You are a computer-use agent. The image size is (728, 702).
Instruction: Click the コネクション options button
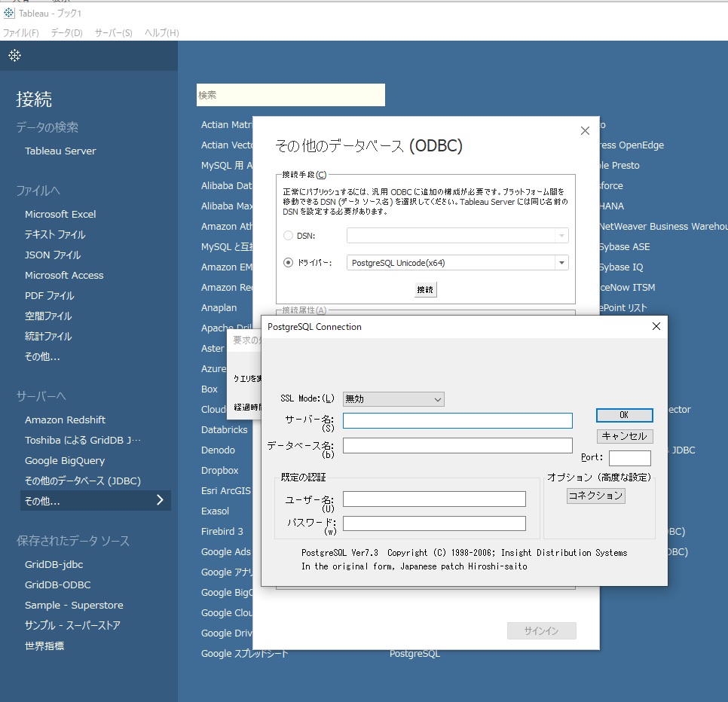coord(595,496)
